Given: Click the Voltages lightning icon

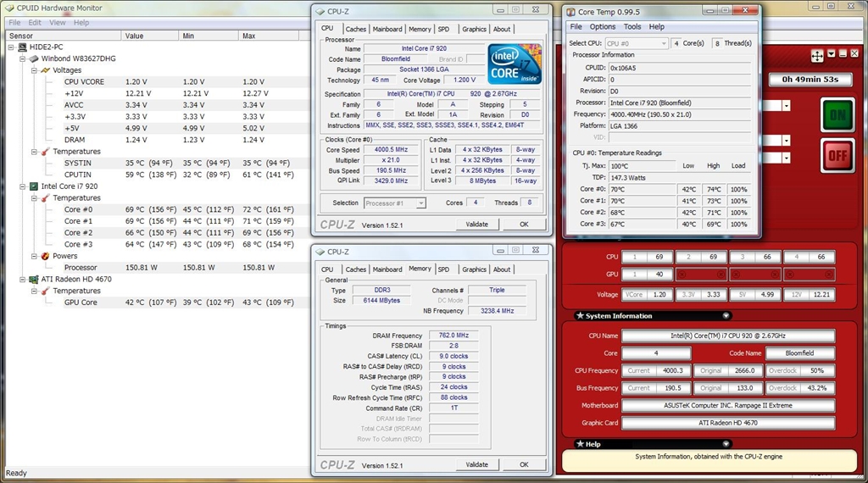Looking at the screenshot, I should click(x=46, y=70).
